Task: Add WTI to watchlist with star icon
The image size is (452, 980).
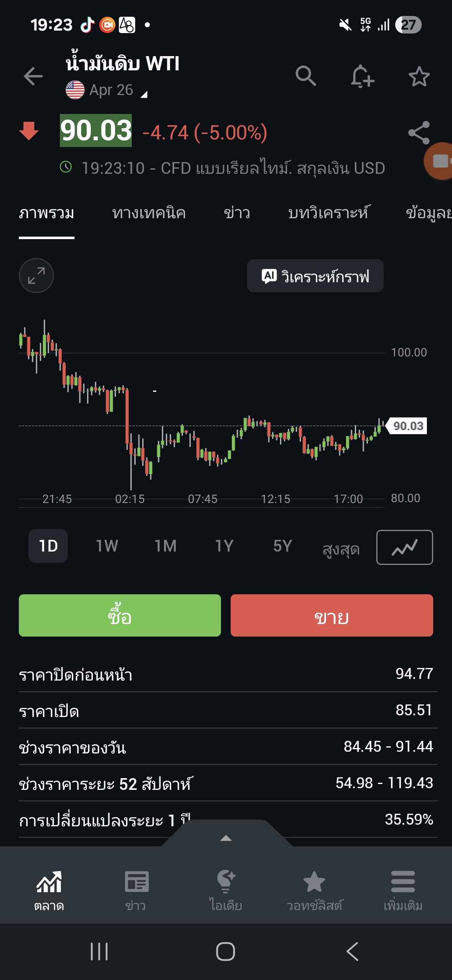Action: pos(419,77)
